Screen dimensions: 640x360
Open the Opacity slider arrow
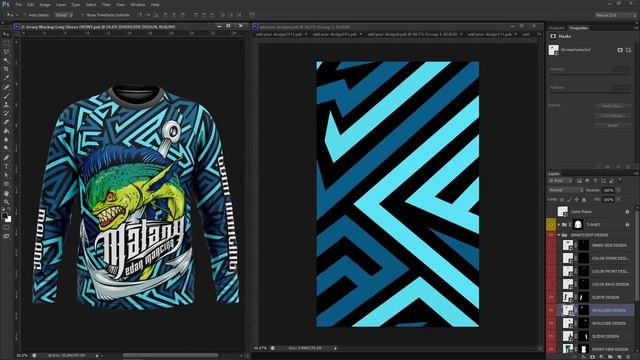coord(618,190)
